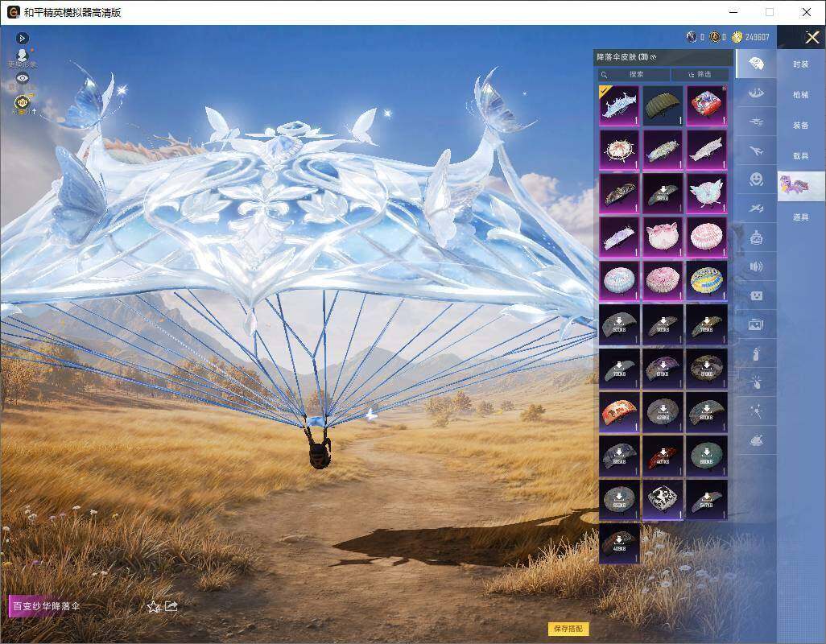Download the 408KB parachute skin
This screenshot has height=644, width=826.
[x=619, y=543]
